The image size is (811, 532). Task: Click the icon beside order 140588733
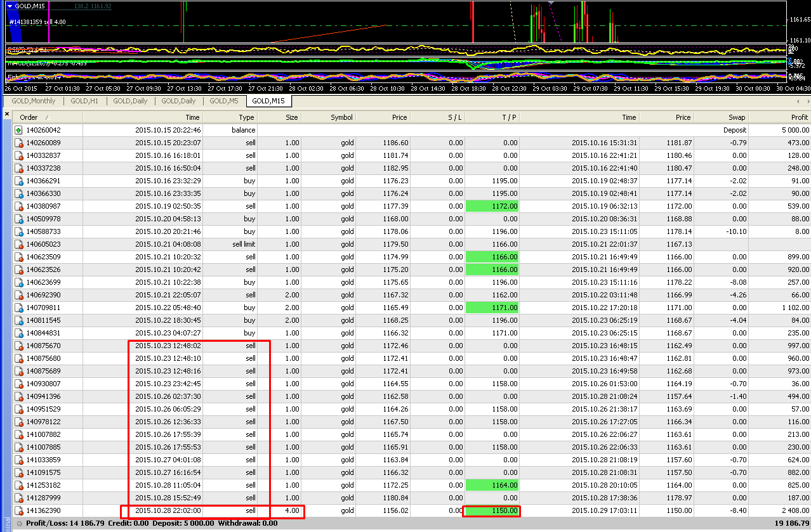[18, 231]
